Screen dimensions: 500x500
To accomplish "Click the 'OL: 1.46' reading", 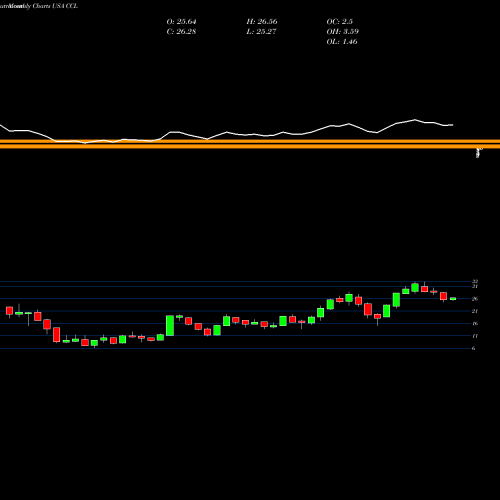I will click(342, 42).
